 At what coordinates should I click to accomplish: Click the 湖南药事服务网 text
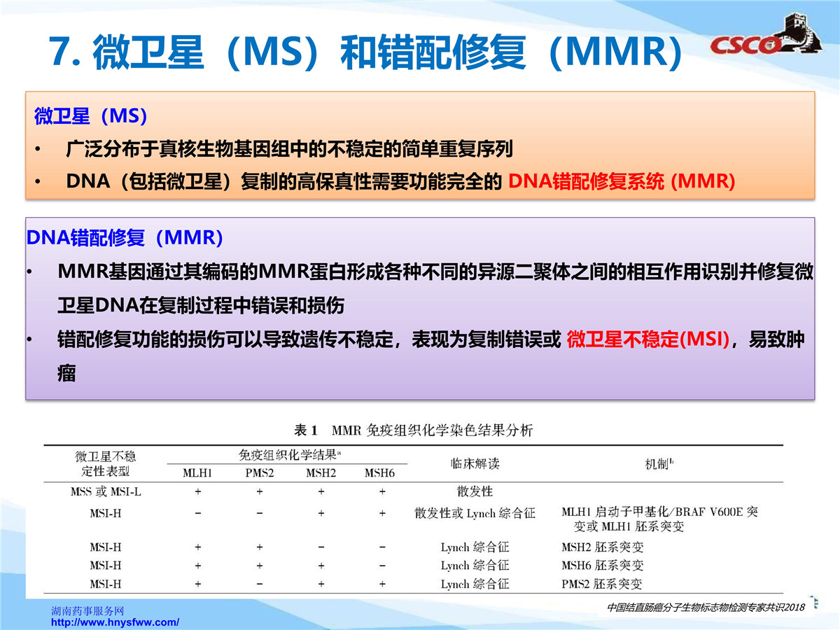click(x=87, y=610)
